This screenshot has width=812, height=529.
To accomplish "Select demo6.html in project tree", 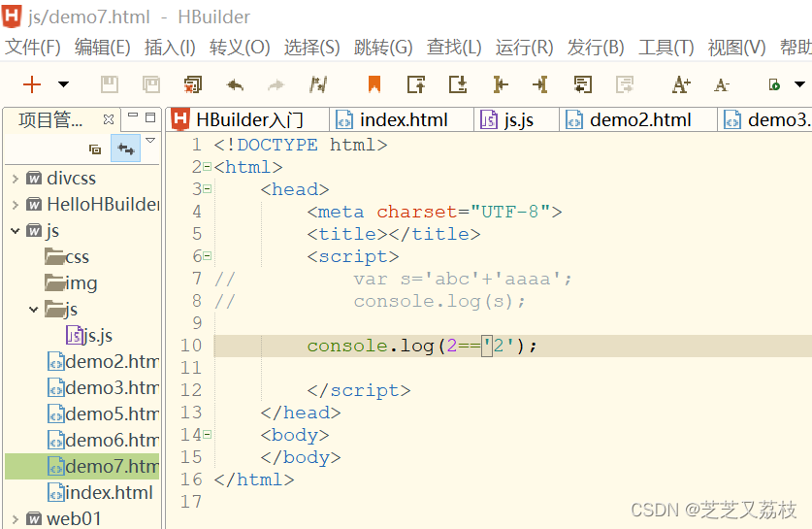I will point(103,440).
